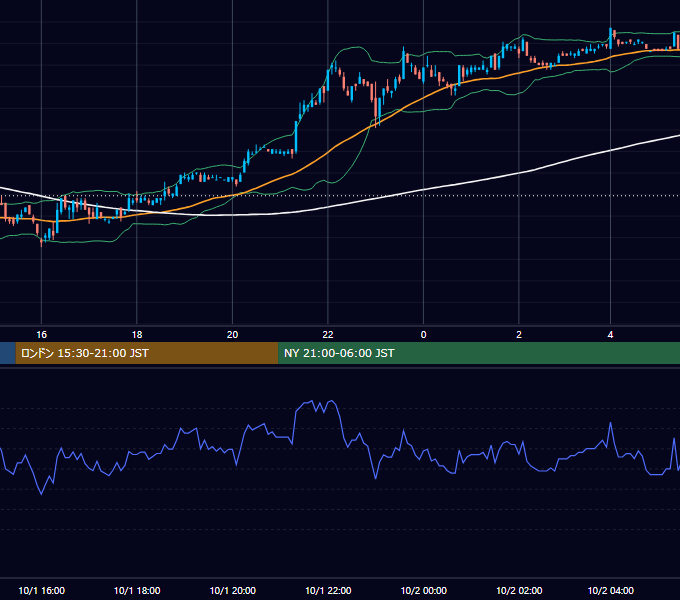Click the London session bar 15:30-21:00 JST
Image resolution: width=680 pixels, height=600 pixels.
pyautogui.click(x=147, y=353)
